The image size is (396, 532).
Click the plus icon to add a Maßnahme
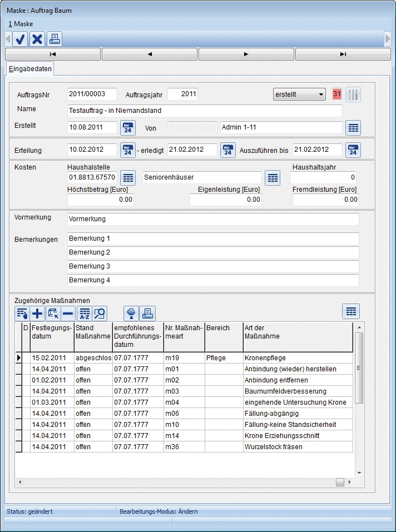coord(37,314)
